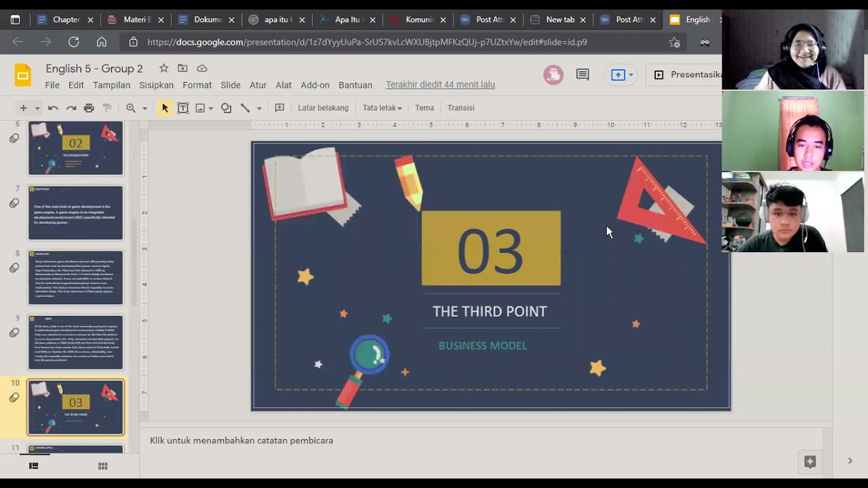868x488 pixels.
Task: Open the line type dropdown arrow
Action: 258,108
